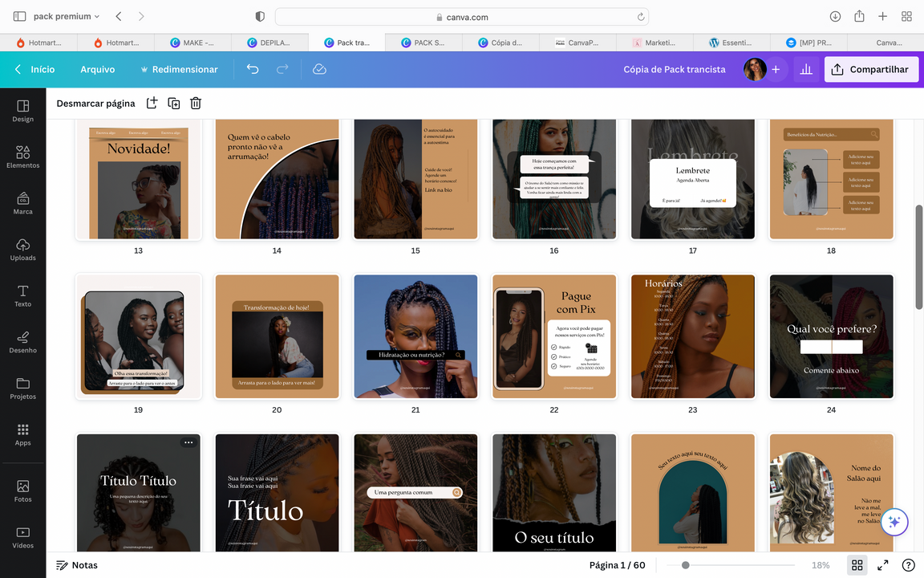Click the undo arrow icon
Image resolution: width=924 pixels, height=578 pixels.
253,70
